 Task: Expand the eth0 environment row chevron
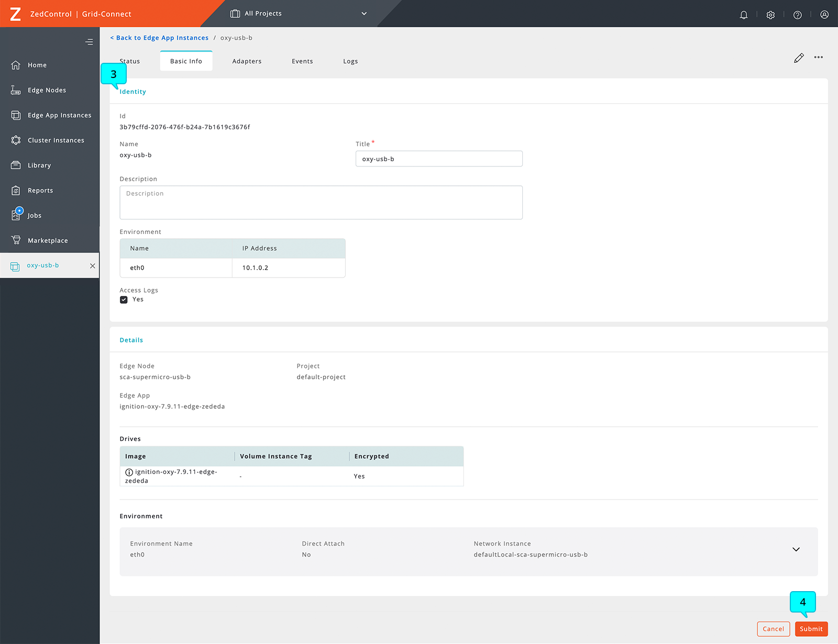pyautogui.click(x=796, y=549)
